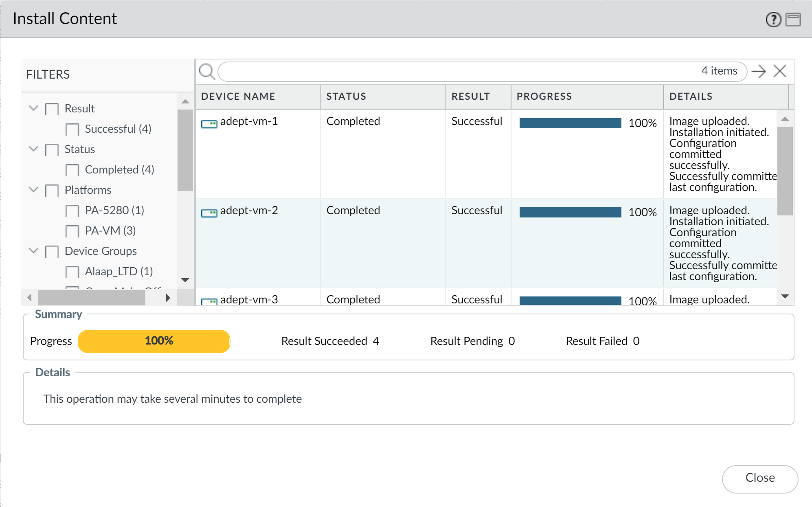The width and height of the screenshot is (812, 507).
Task: Collapse the Device Groups filter tree
Action: (x=33, y=251)
